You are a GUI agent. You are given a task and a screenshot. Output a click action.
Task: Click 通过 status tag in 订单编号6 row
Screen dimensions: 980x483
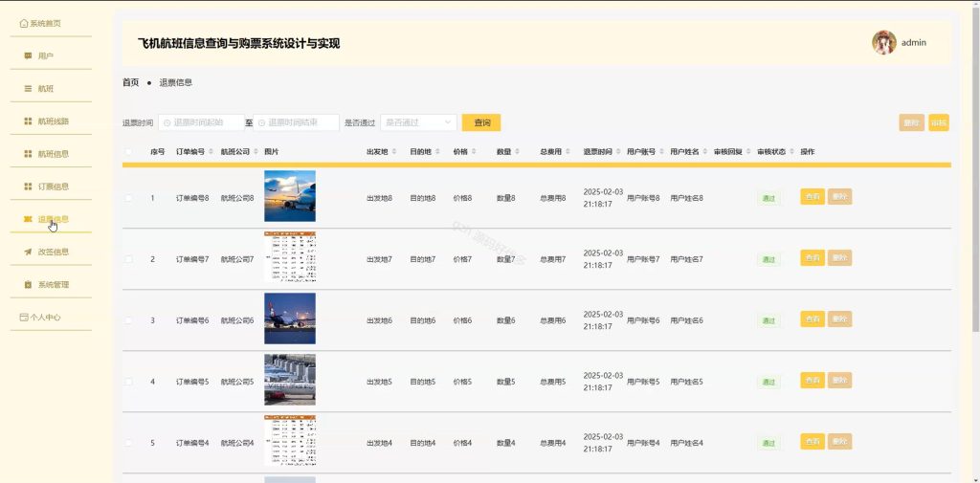768,321
